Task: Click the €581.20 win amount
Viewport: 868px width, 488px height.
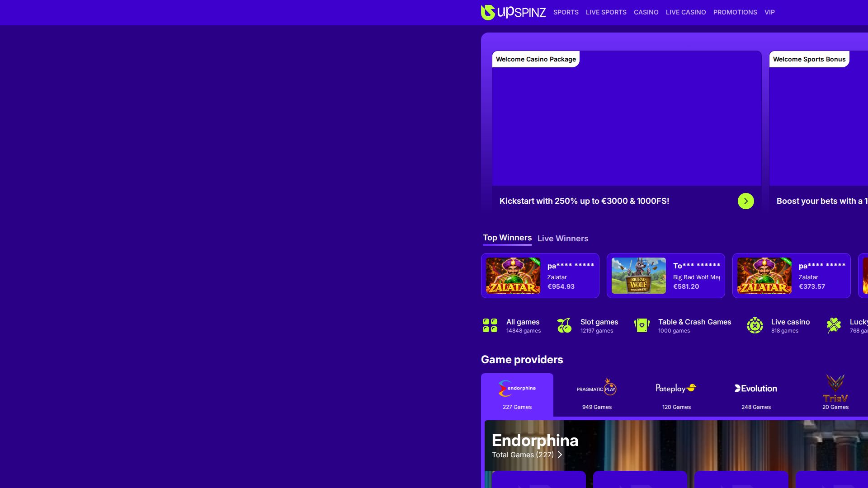Action: point(686,286)
